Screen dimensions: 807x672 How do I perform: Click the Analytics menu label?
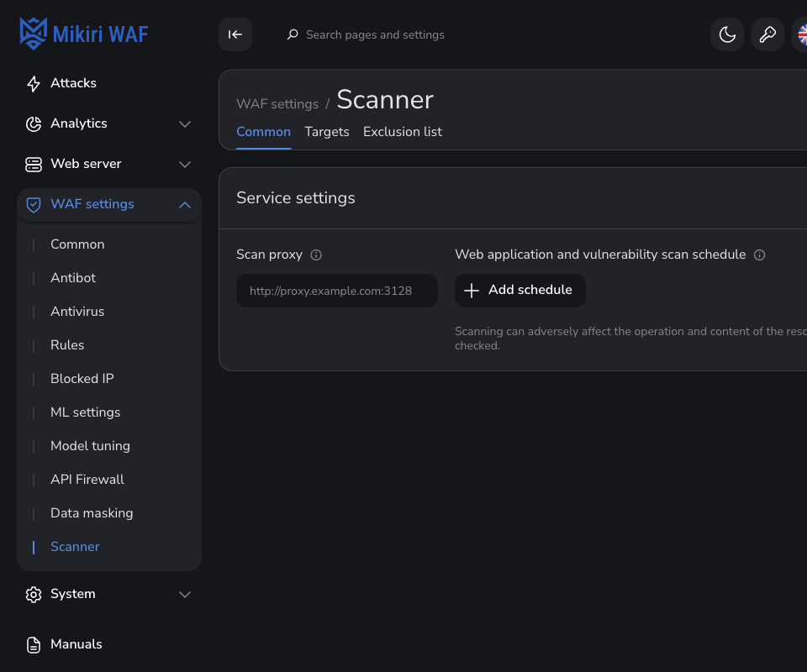point(79,123)
